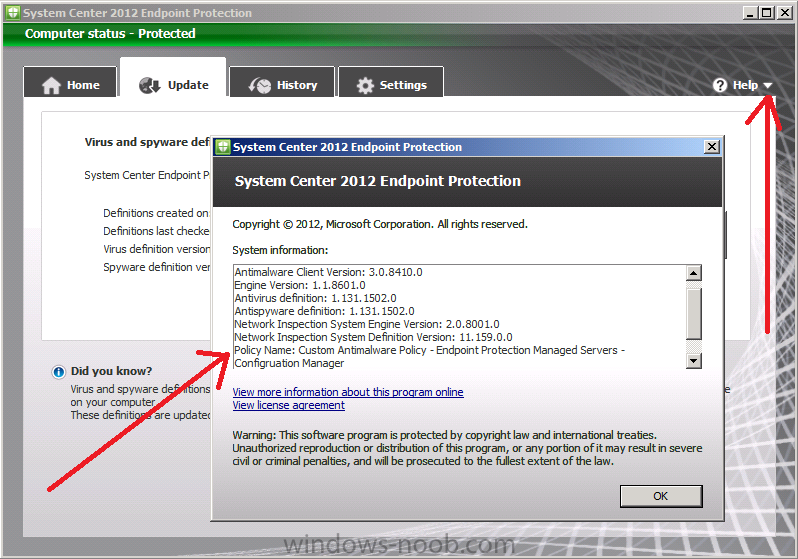Click 'Computer status - Protected' banner text

click(110, 34)
